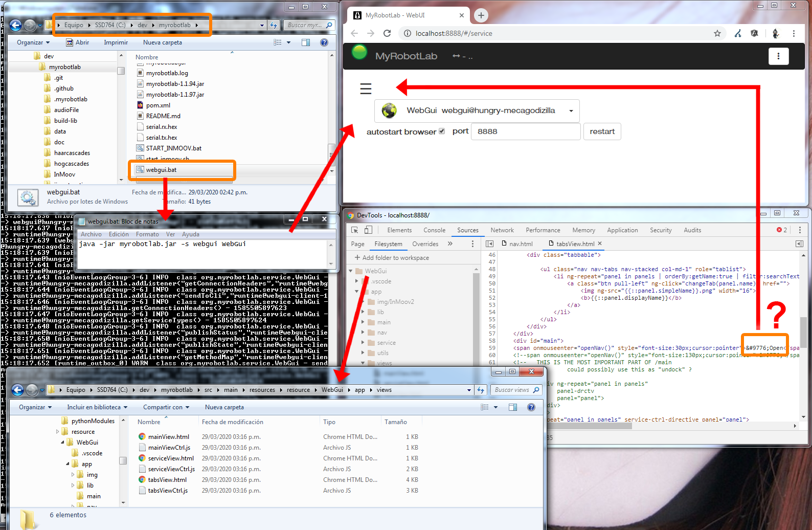
Task: Collapse the WebGui folder in bottom Explorer tree
Action: click(x=63, y=443)
